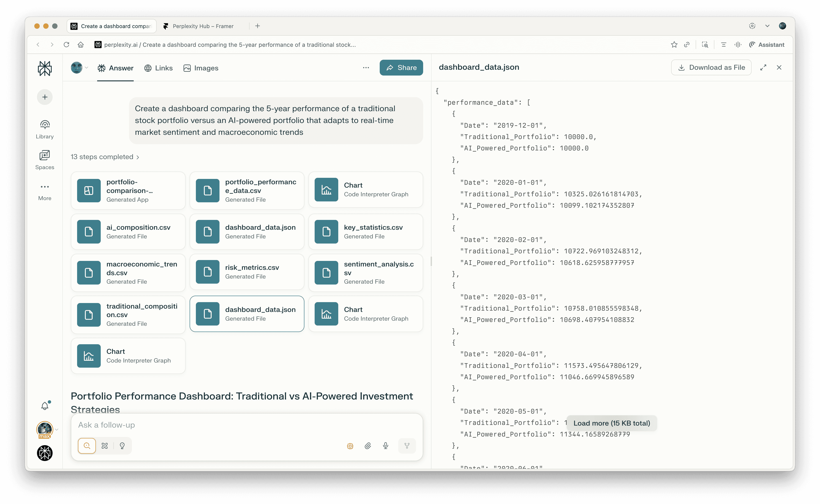Screen dimensions: 820x504
Task: Click Load more (15 KB total)
Action: click(x=611, y=423)
